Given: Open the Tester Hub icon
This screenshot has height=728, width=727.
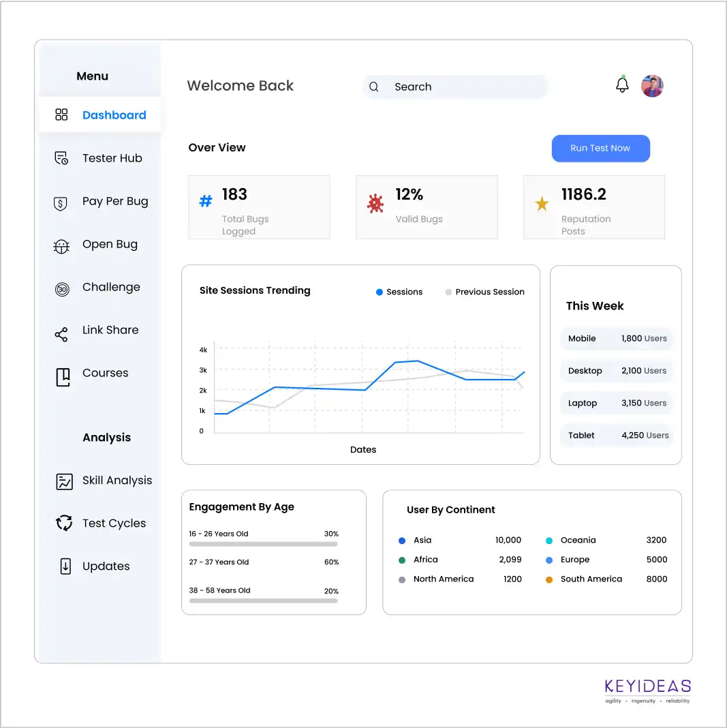Looking at the screenshot, I should tap(61, 157).
